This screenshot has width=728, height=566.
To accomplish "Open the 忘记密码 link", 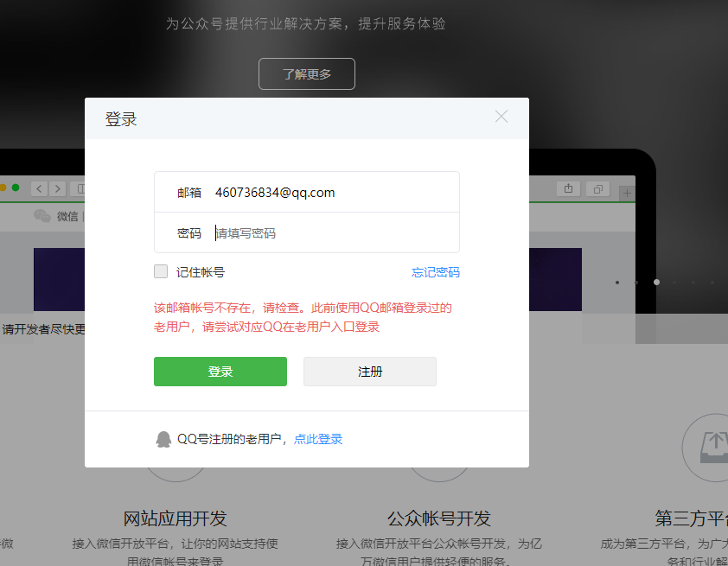I will [436, 272].
